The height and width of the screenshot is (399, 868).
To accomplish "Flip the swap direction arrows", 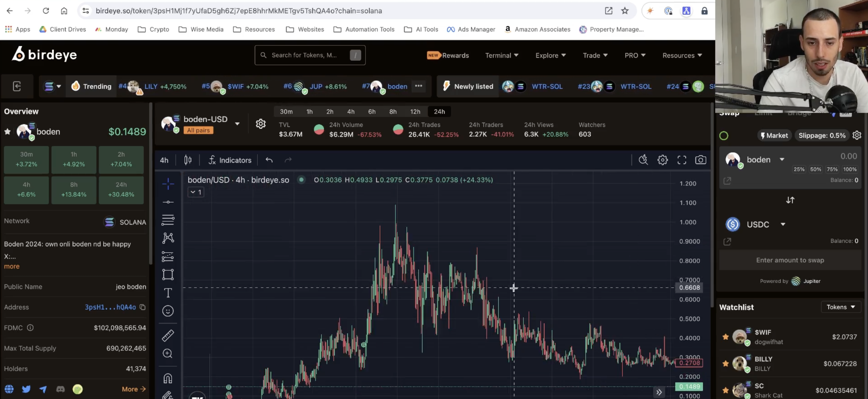I will [x=790, y=200].
